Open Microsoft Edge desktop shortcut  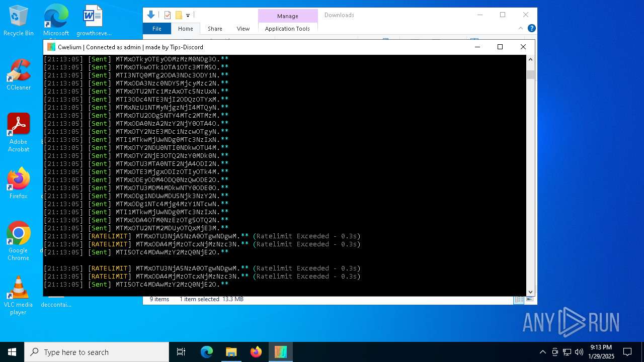click(56, 21)
